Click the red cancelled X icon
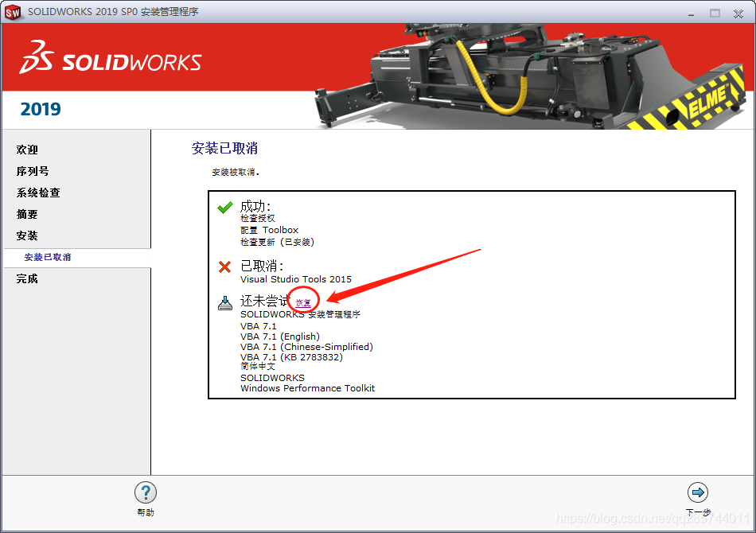The width and height of the screenshot is (756, 533). [x=224, y=266]
